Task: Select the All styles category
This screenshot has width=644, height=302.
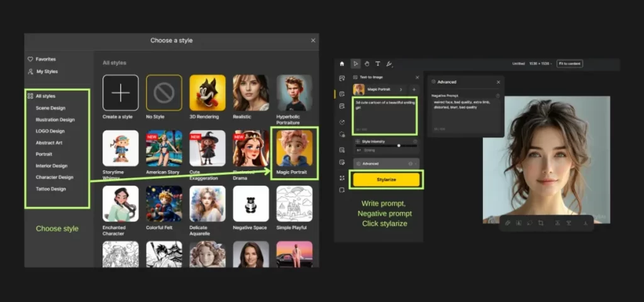Action: [x=41, y=96]
